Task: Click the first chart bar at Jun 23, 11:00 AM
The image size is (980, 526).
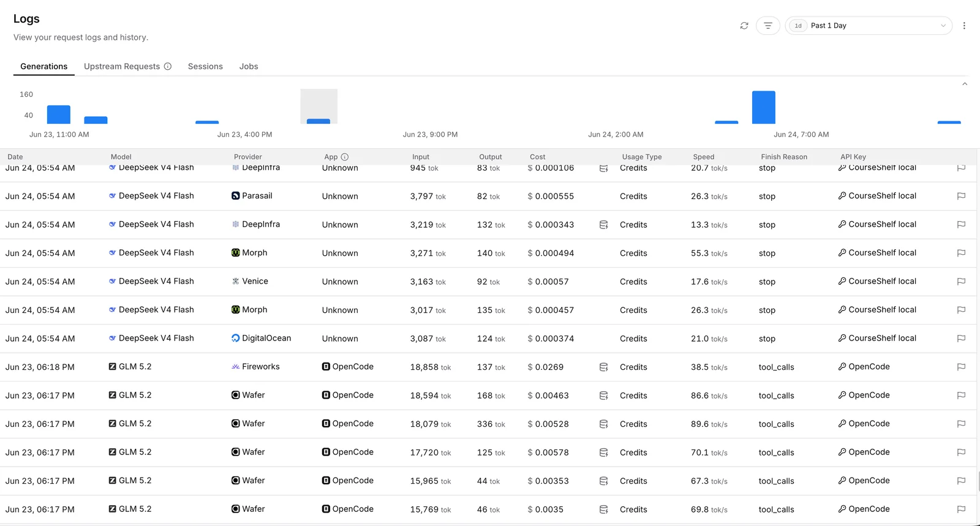Action: point(59,115)
